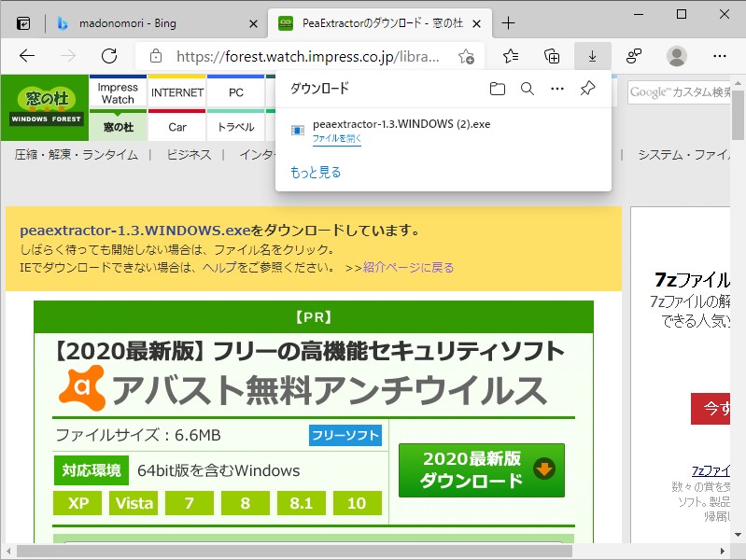Viewport: 746px width, 560px height.
Task: Select the 窓の杜 site tab
Action: coord(118,127)
